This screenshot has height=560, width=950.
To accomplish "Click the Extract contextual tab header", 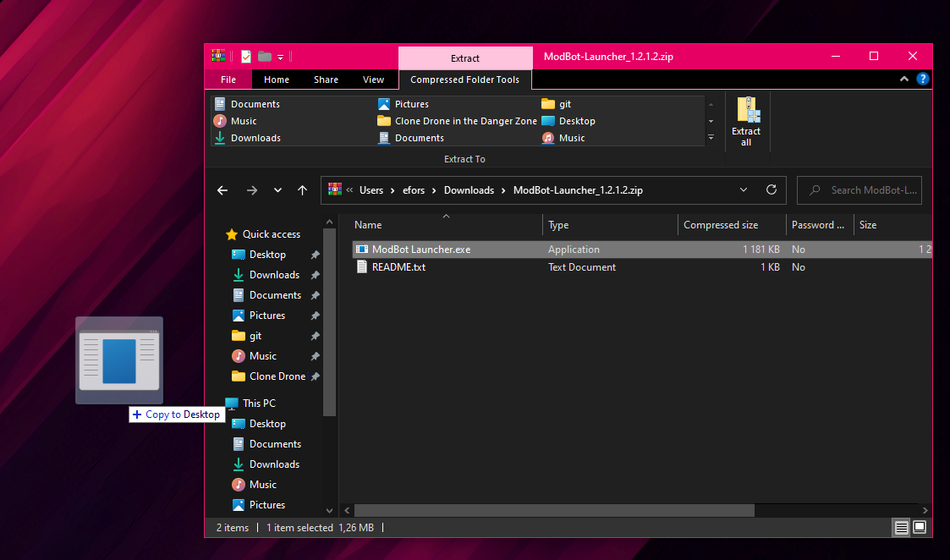I will pos(465,58).
